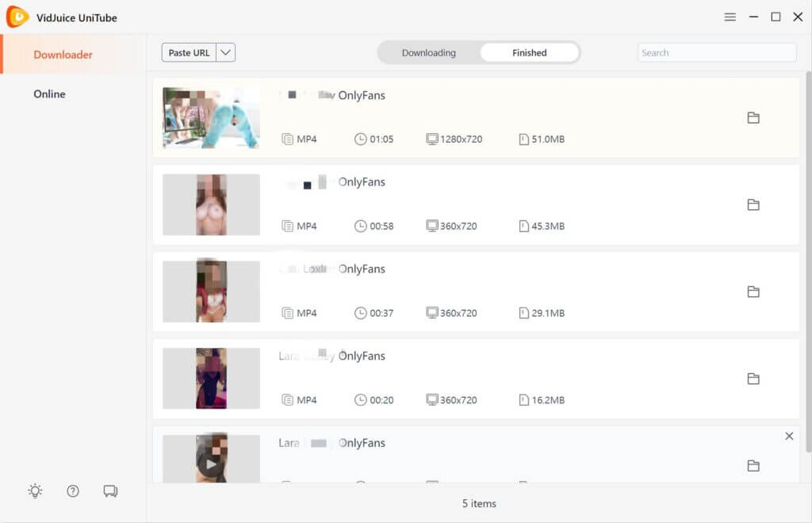Click the thumbnail of the 00:37 video
Screen dimensions: 812x523
tap(211, 292)
